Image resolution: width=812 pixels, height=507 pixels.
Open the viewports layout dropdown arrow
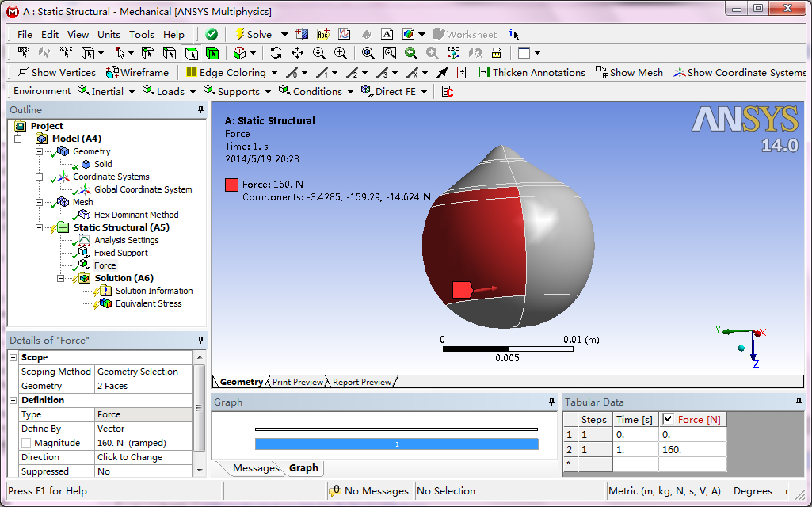coord(538,52)
